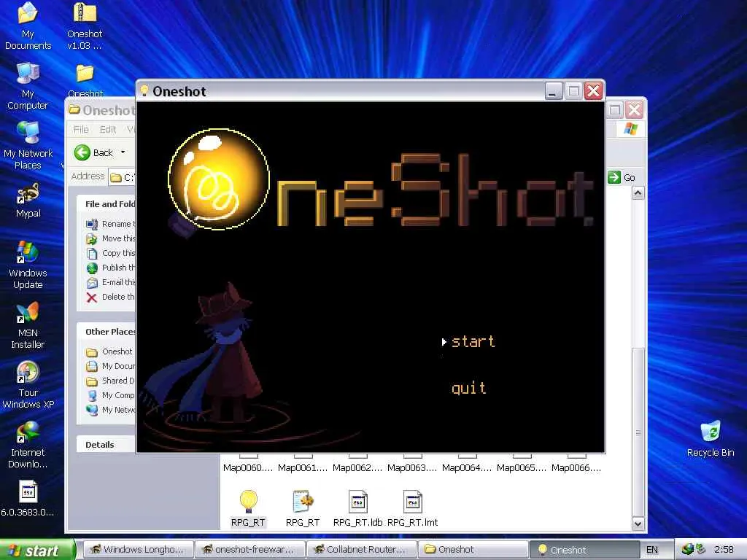Image resolution: width=747 pixels, height=560 pixels.
Task: Minimize the Oneshot game window
Action: [554, 91]
